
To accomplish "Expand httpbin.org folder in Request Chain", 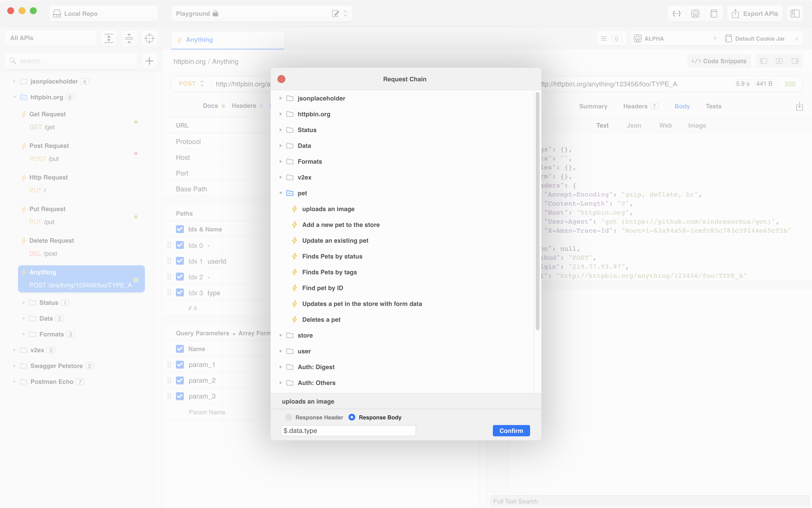I will pyautogui.click(x=281, y=114).
